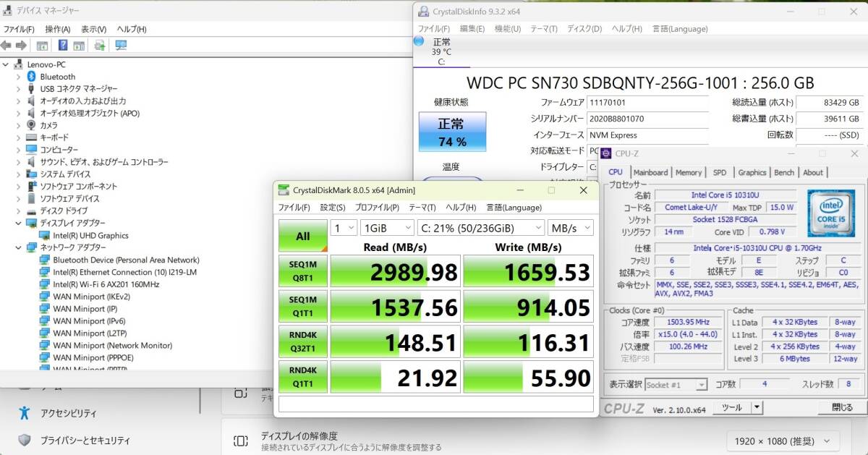
Task: Switch to the Mainboard tab in CPU-Z
Action: 650,172
